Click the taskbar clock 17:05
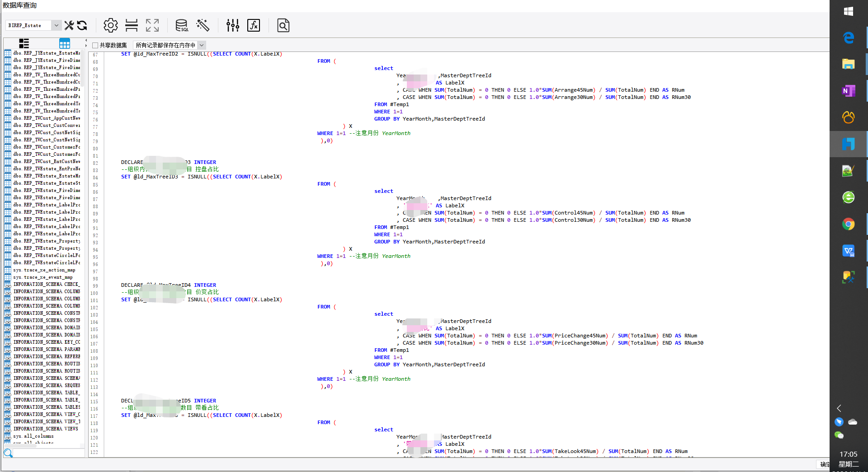Image resolution: width=868 pixels, height=472 pixels. click(848, 454)
